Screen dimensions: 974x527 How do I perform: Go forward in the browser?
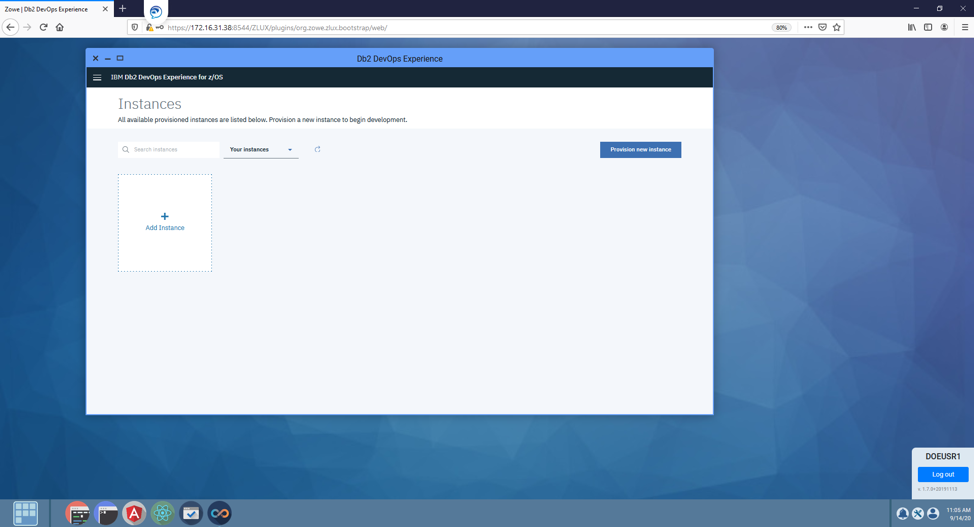click(x=27, y=27)
